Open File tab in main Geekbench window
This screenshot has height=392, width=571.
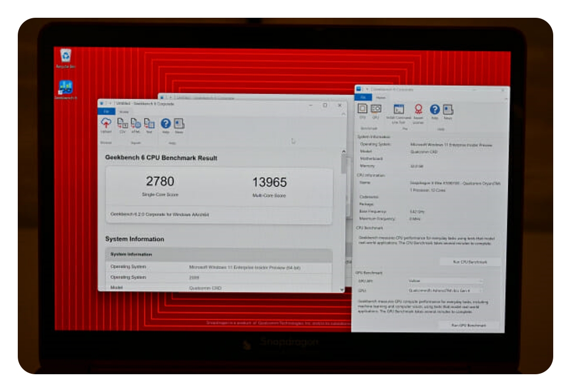[x=363, y=97]
